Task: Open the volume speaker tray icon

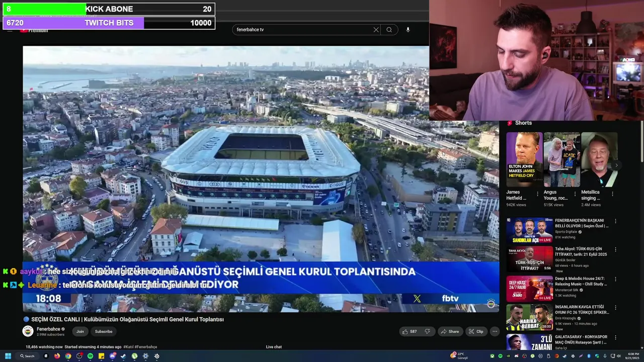Action: [619, 356]
